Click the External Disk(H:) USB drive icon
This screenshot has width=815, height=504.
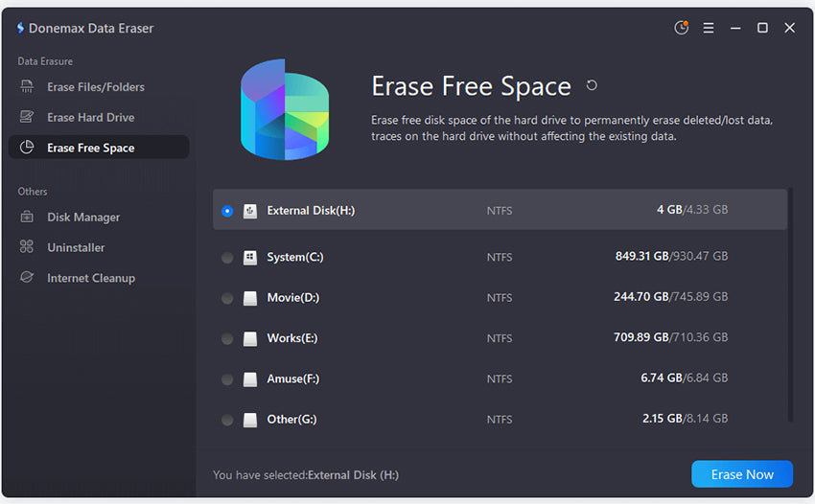click(x=250, y=211)
